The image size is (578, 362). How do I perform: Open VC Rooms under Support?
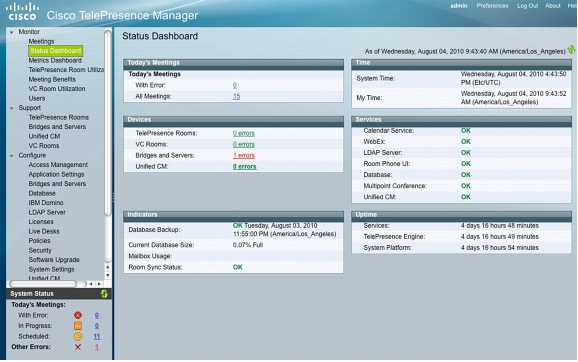tap(44, 146)
